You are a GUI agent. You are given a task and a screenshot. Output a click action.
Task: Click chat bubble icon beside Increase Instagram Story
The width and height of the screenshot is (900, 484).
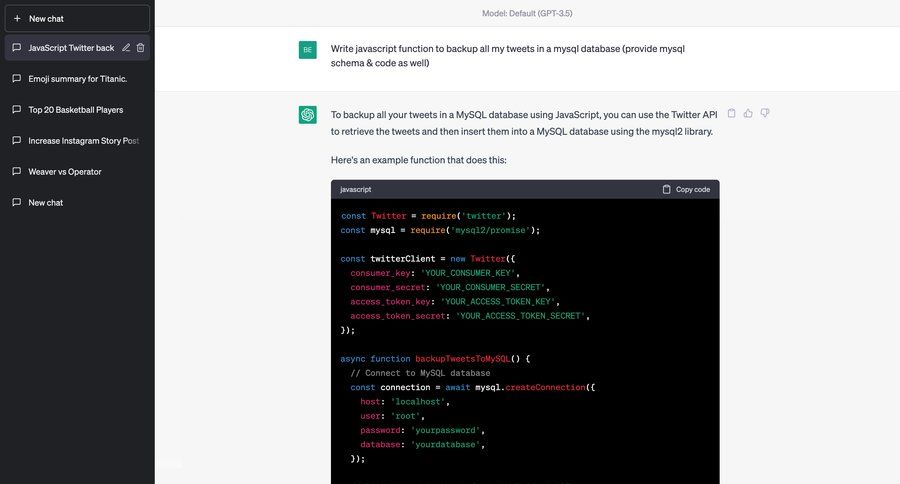point(17,141)
